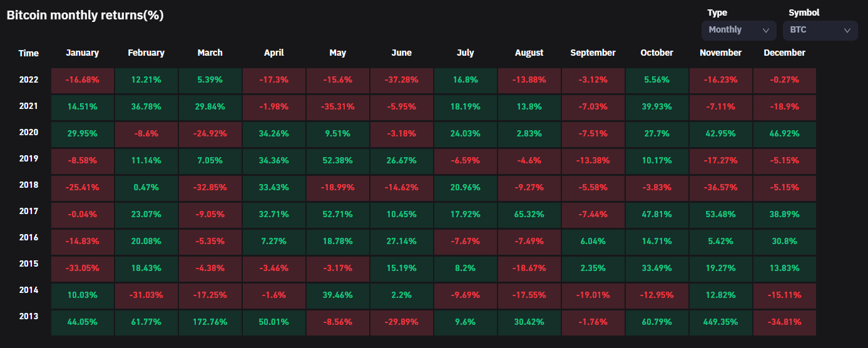Click the February 2018 cell showing 0.47%

click(146, 188)
